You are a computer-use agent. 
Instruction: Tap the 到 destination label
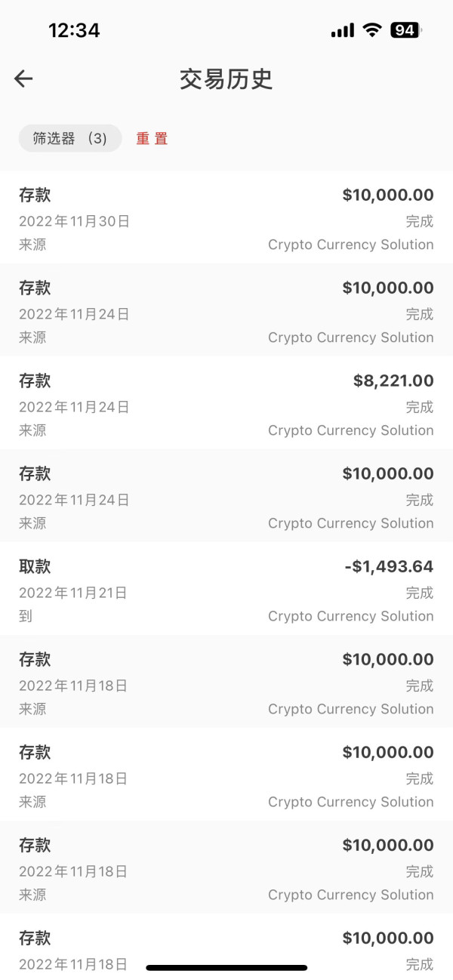(x=26, y=616)
